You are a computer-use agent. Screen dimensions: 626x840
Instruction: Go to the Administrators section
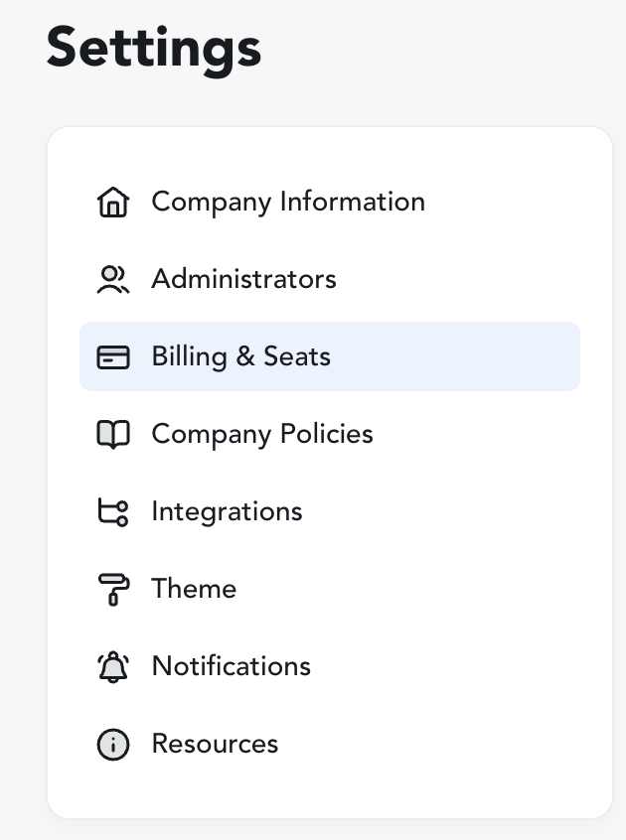point(243,279)
